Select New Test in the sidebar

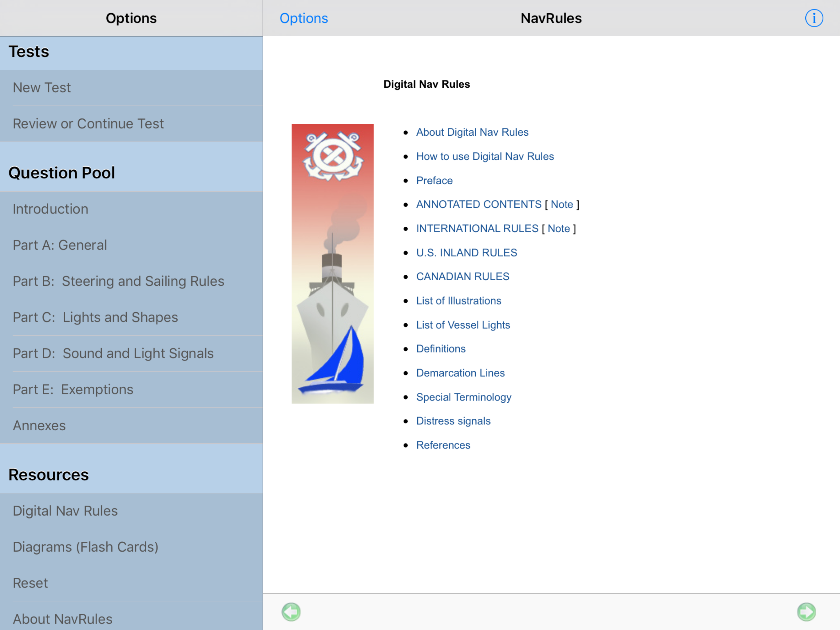click(42, 88)
